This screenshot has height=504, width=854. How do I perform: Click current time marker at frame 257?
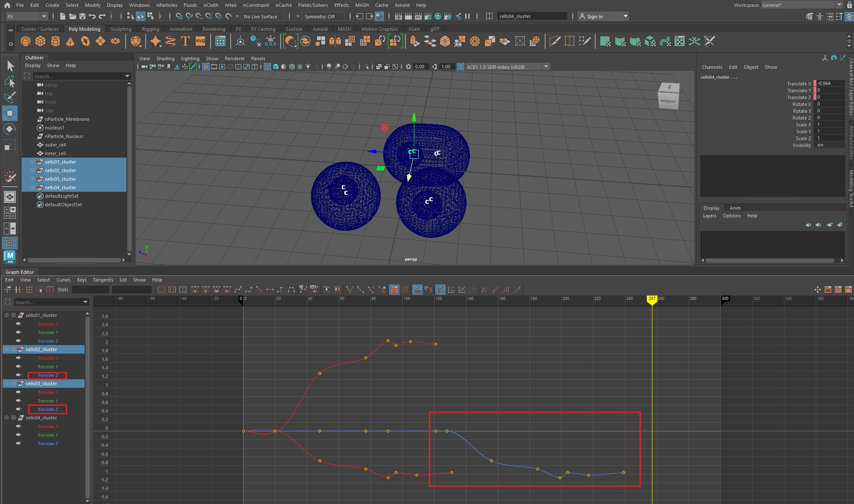652,299
